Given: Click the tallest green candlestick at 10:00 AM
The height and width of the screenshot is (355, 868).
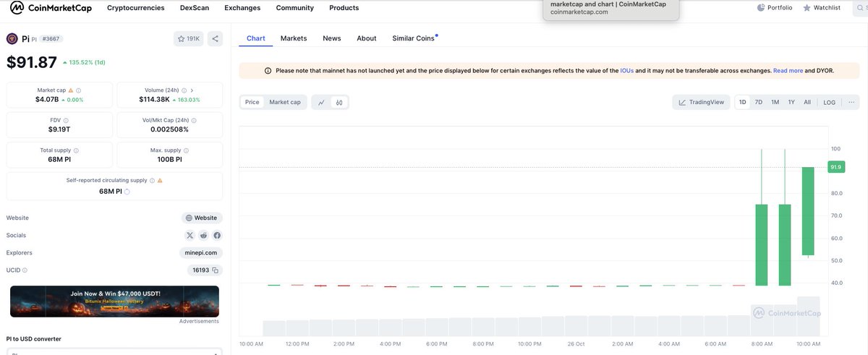Looking at the screenshot, I should [x=808, y=210].
